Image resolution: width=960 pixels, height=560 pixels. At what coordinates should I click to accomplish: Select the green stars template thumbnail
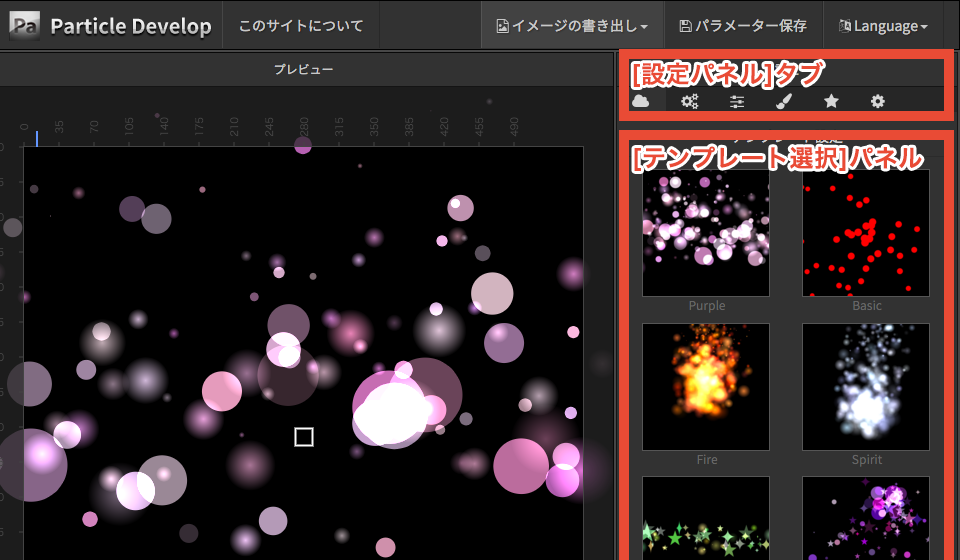click(x=706, y=518)
